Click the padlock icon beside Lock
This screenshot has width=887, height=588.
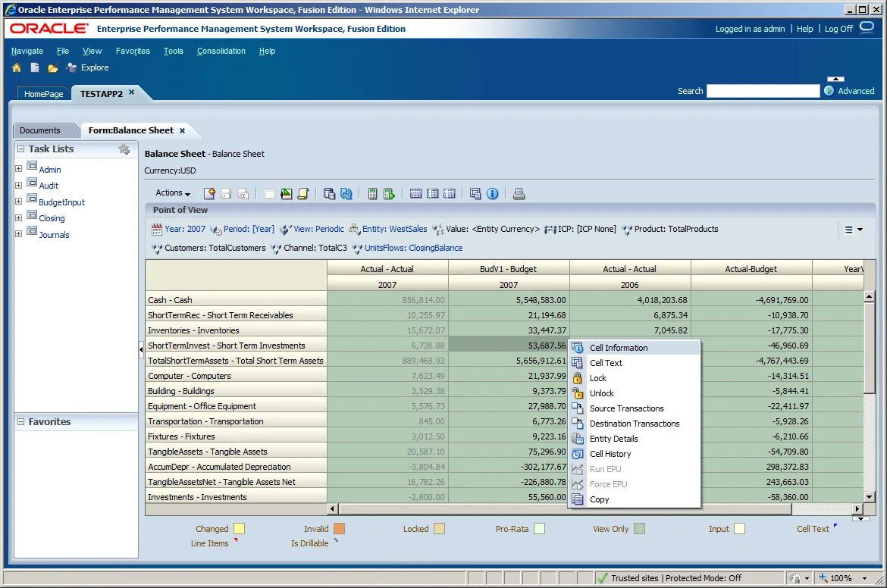[x=577, y=378]
